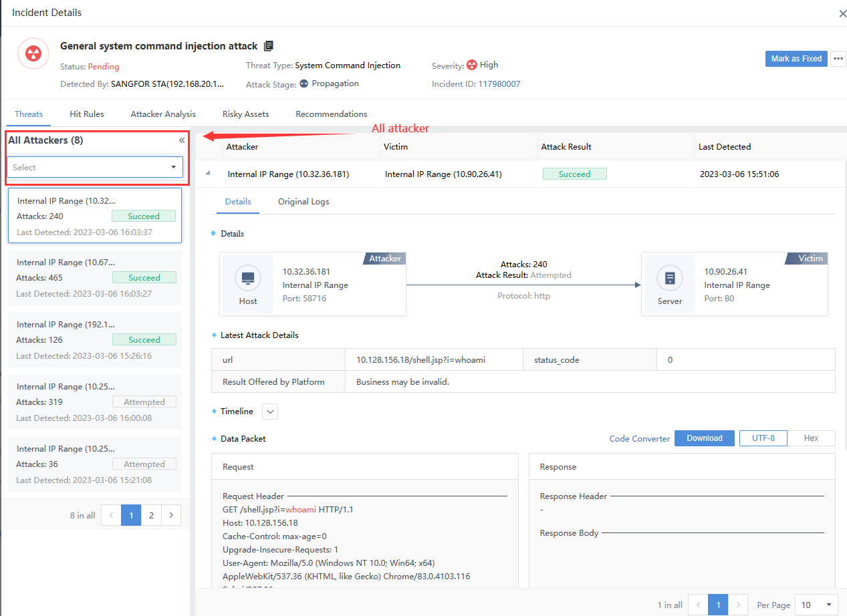Open the attacker Select dropdown
Image resolution: width=847 pixels, height=616 pixels.
pyautogui.click(x=95, y=167)
